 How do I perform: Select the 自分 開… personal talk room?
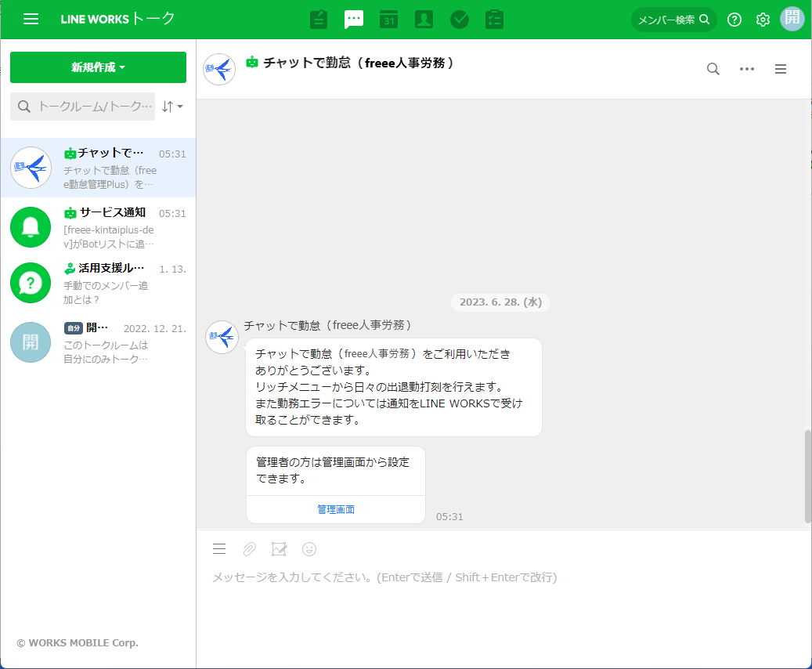[99, 342]
